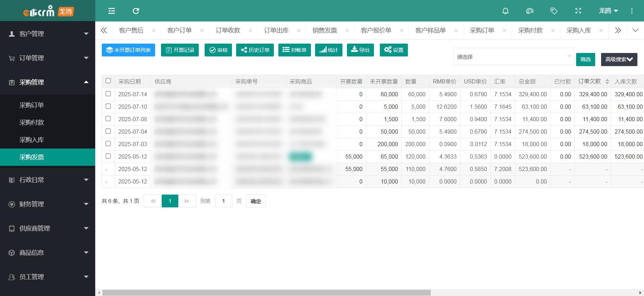Open 采购入库 in the sidebar

tap(32, 140)
